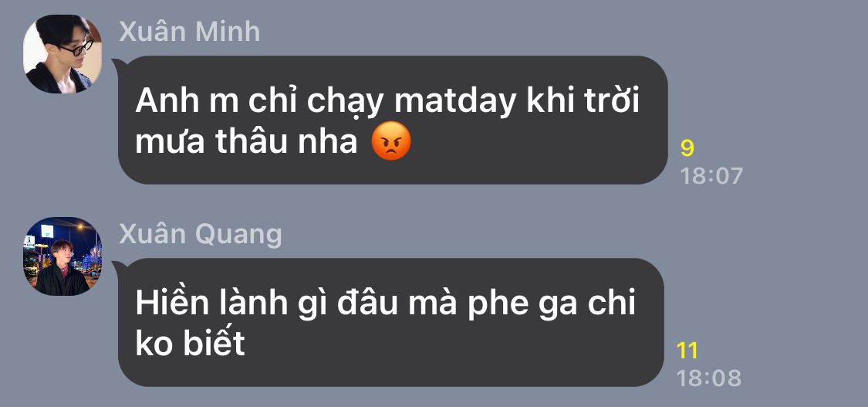This screenshot has height=407, width=868.
Task: Select the words "mưa thâu nha"
Action: 246,142
